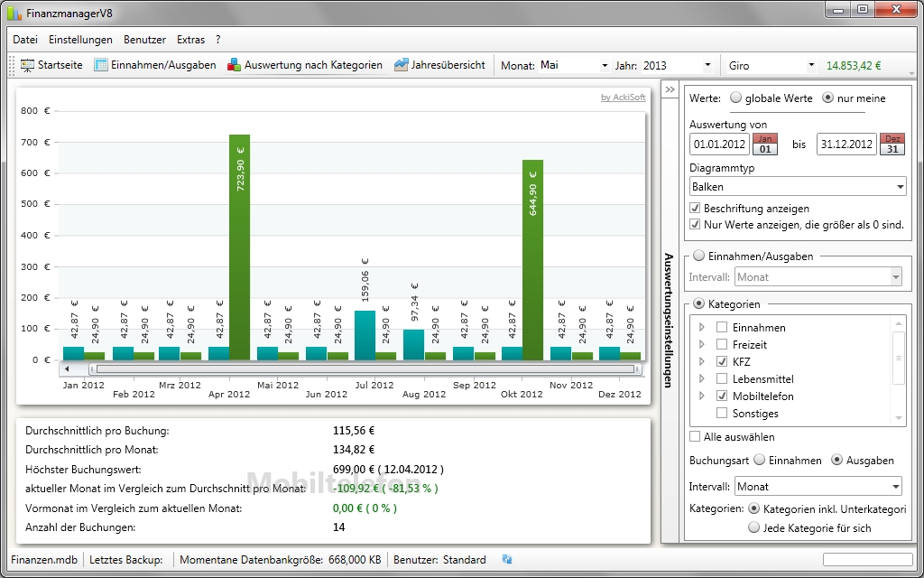Open the lower Intervall Monat dropdown
The image size is (924, 578).
(x=818, y=487)
